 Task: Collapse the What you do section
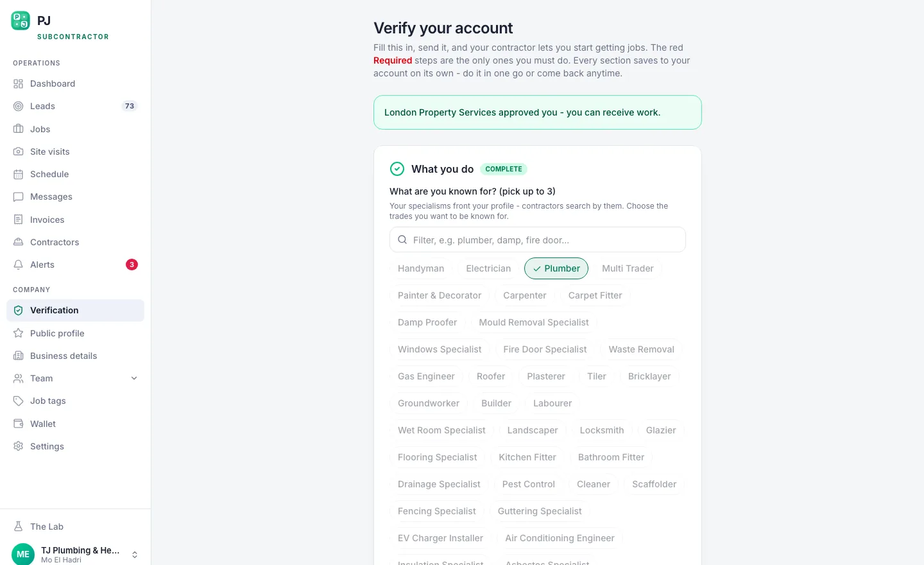coord(443,169)
